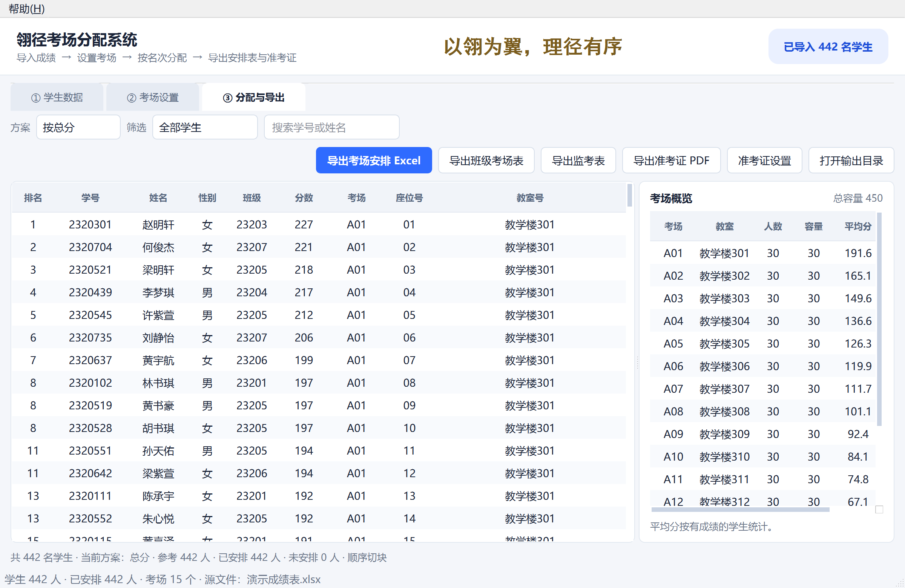Select exam room A09 in overview
Viewport: 905px width, 588px height.
click(x=763, y=434)
